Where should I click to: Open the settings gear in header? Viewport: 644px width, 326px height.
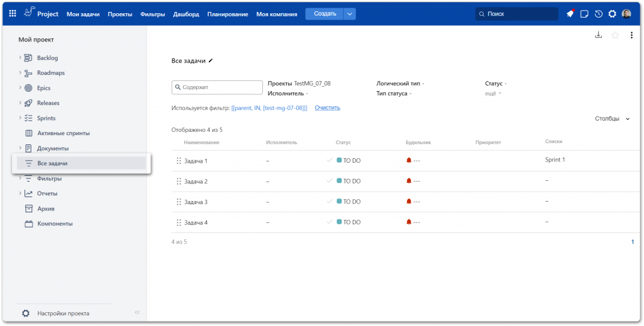(612, 14)
